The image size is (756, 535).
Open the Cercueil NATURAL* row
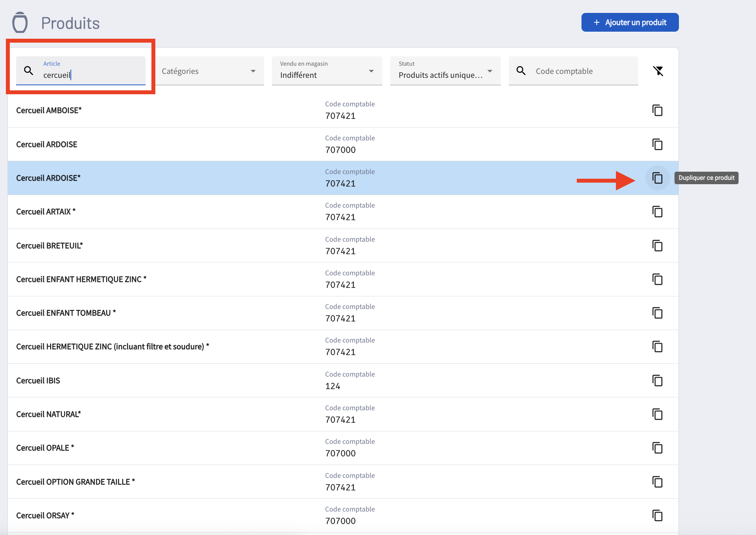[343, 414]
